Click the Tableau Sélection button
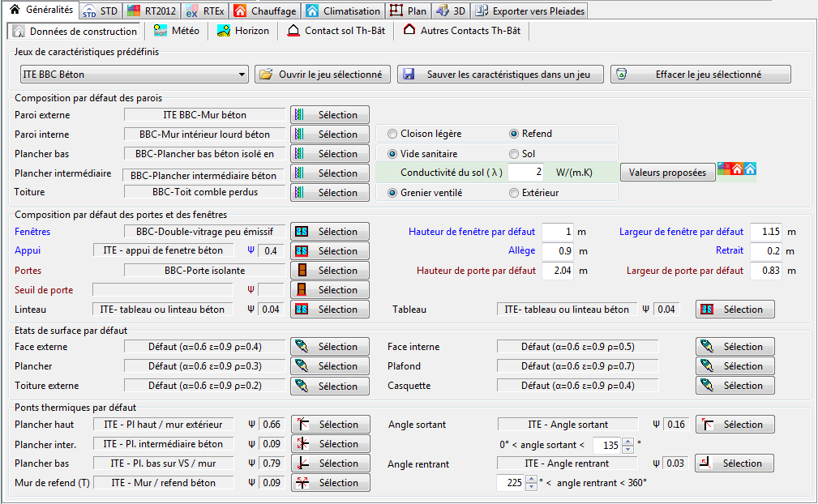The image size is (818, 504). [x=734, y=310]
